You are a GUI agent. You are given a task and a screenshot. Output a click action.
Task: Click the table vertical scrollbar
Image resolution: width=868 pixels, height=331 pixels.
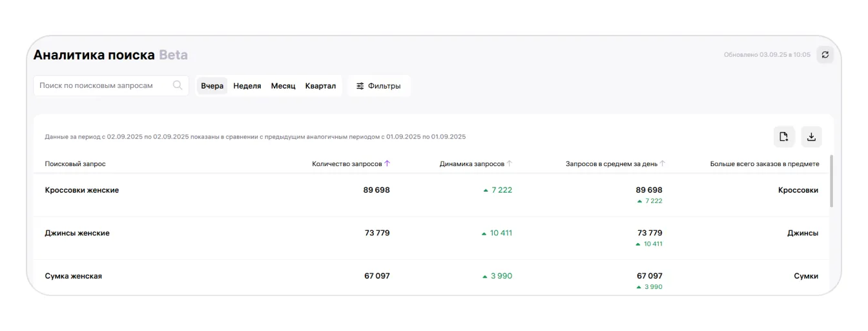831,181
